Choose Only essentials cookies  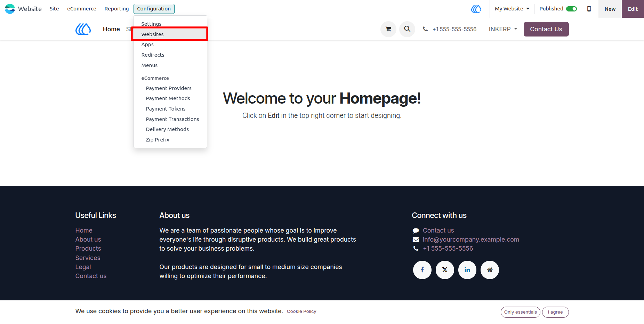[x=521, y=312]
